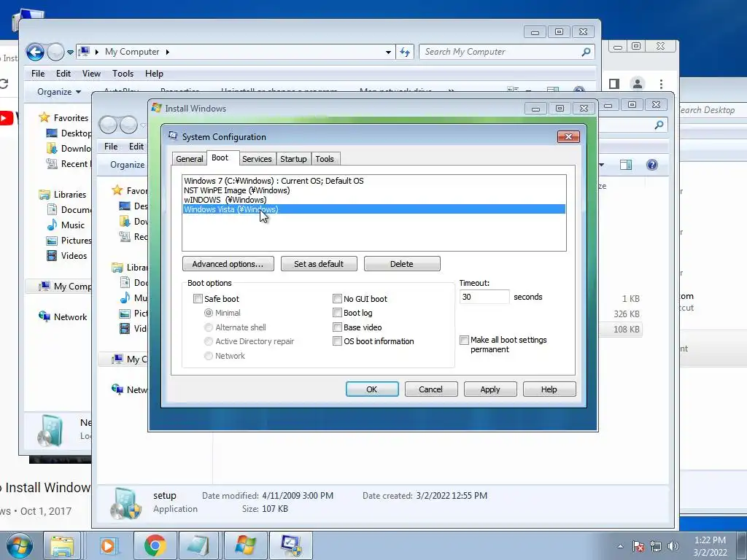This screenshot has height=560, width=747.
Task: Open the Tools tab
Action: click(x=325, y=159)
